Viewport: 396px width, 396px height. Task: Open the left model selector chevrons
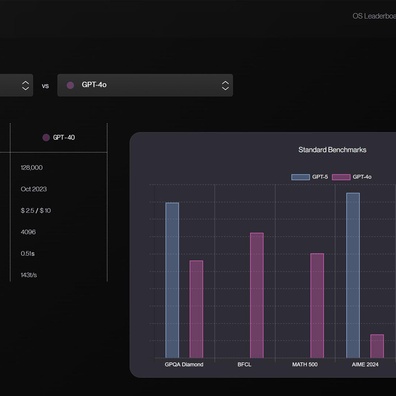pos(25,86)
